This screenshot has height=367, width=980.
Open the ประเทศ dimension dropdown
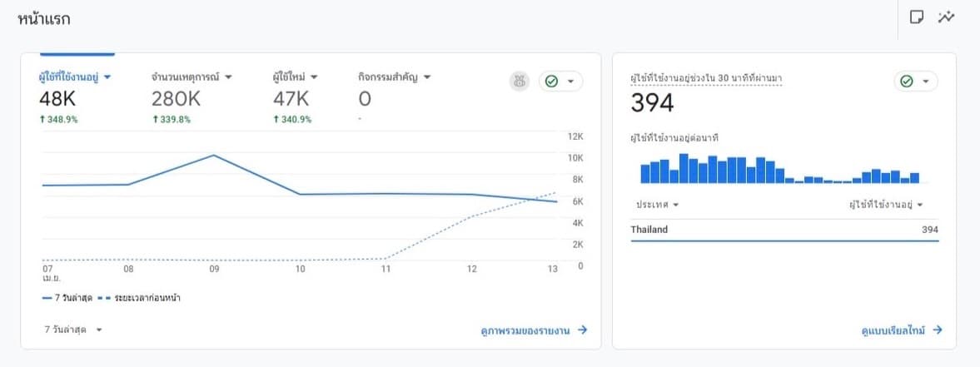658,205
